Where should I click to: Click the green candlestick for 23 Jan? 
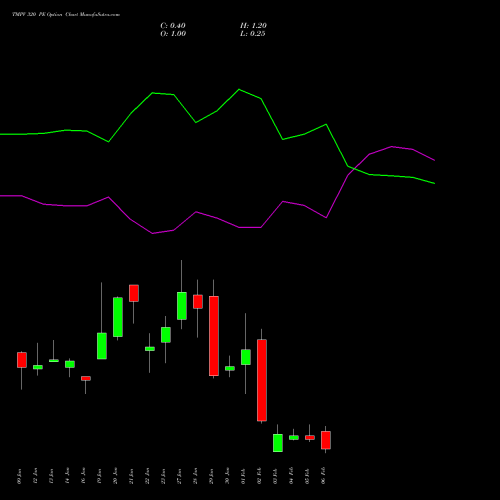pos(166,335)
